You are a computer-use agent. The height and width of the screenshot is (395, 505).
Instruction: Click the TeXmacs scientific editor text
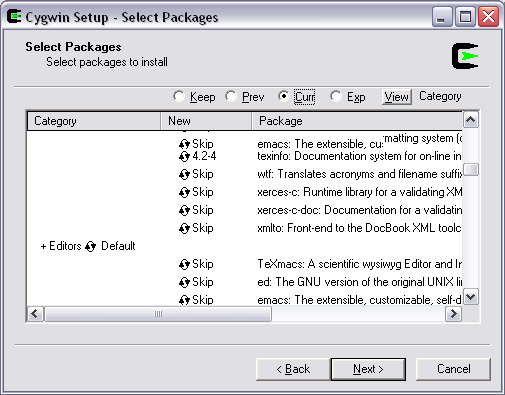[x=359, y=264]
